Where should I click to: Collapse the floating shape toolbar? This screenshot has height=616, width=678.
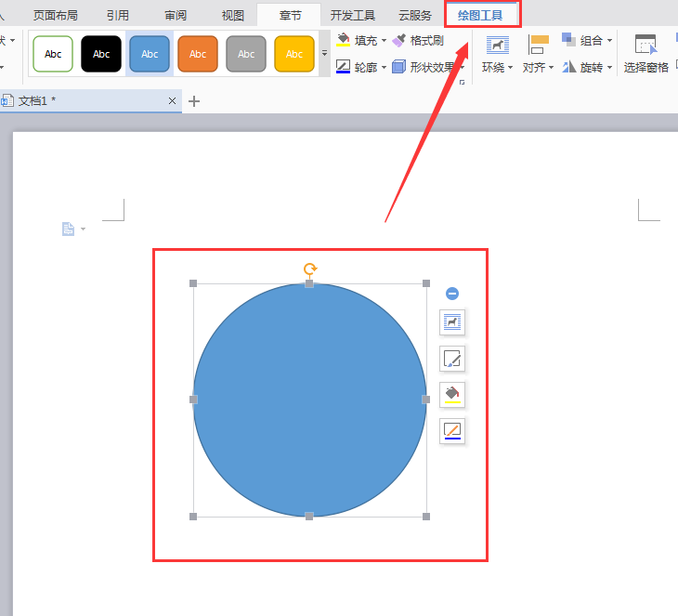pyautogui.click(x=452, y=294)
